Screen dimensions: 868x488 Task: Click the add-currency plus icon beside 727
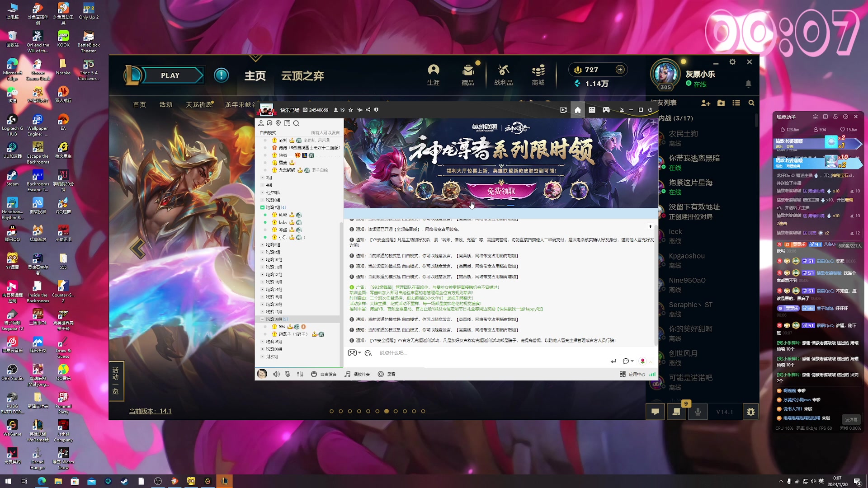coord(620,70)
